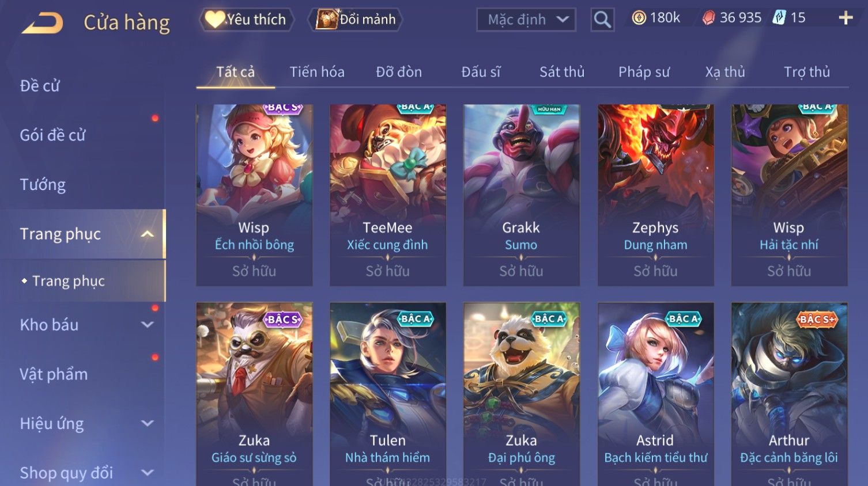Click the heart Yêu thích button
868x486 pixels.
(247, 20)
